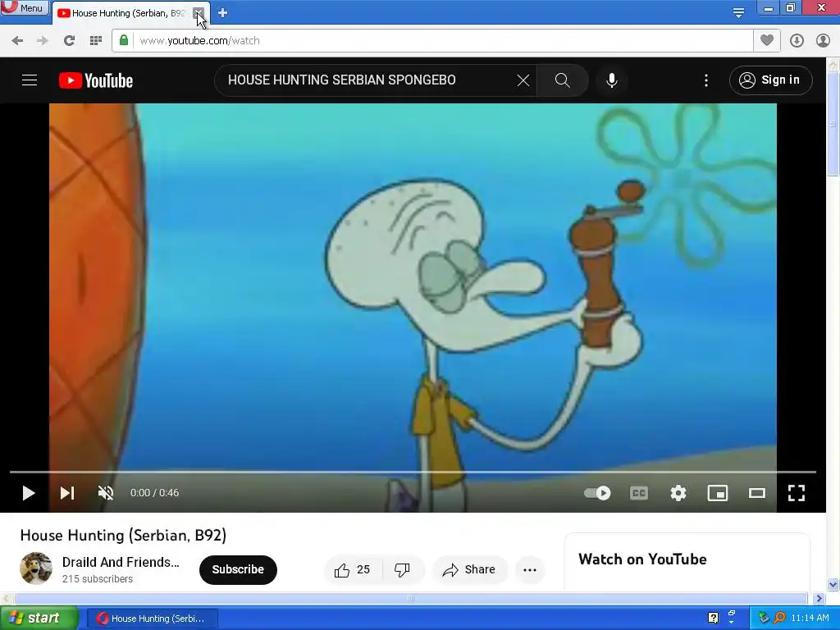Run search with the magnifier button
The width and height of the screenshot is (840, 630).
563,80
